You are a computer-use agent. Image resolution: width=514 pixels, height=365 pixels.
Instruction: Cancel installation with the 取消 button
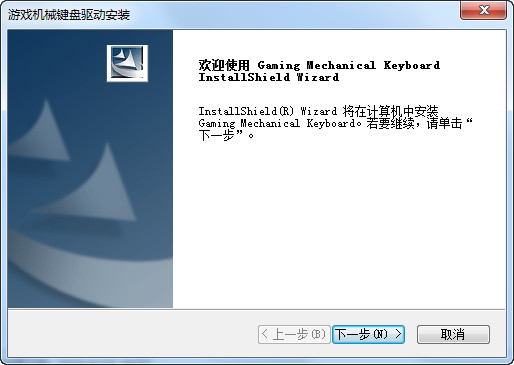(x=453, y=334)
